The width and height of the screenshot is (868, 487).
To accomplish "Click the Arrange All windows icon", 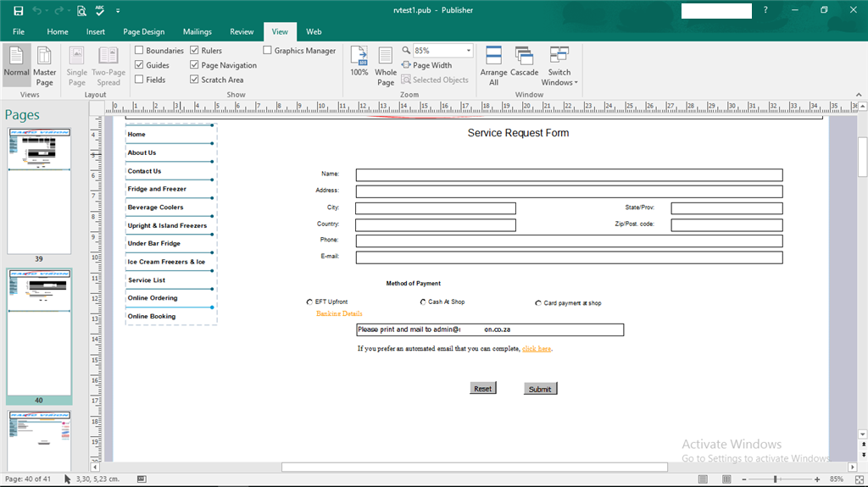I will pos(493,65).
